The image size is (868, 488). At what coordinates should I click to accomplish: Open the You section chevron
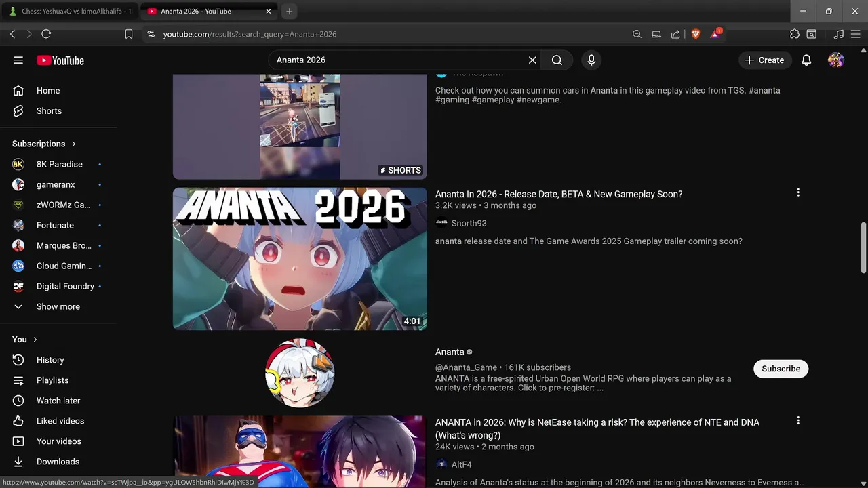35,340
